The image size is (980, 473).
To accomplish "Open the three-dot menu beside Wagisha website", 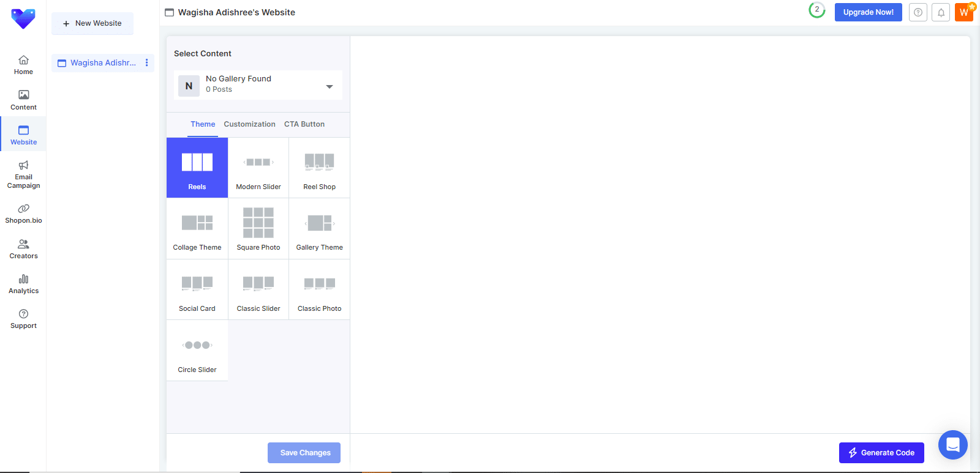I will (146, 62).
